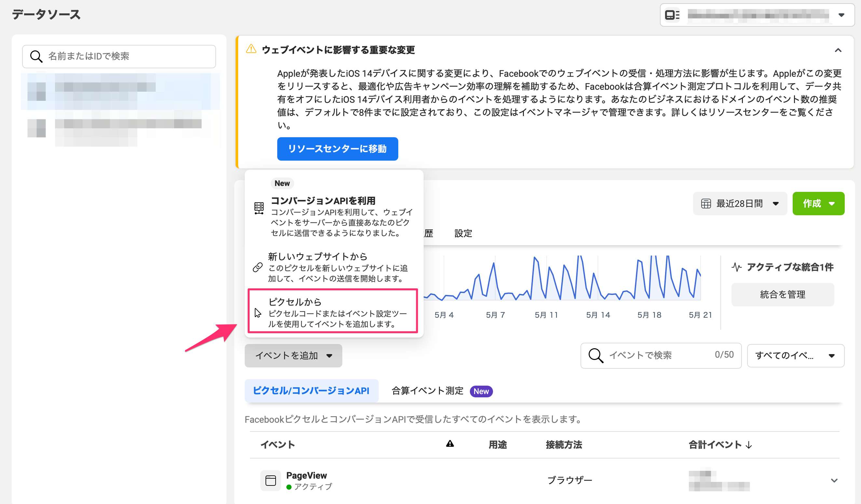Screen dimensions: 861x504
Task: Open the 最近28日間 date range dropdown
Action: coord(740,204)
